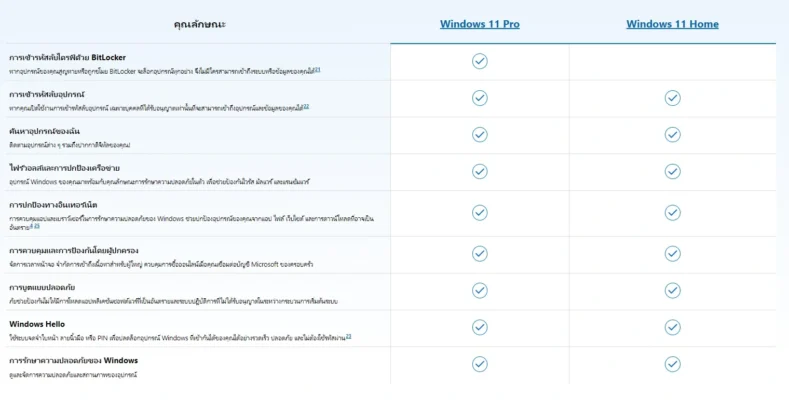Screen dimensions: 789x400
Task: Click the Home checkmark for การเข้ารหัสลับอุปกรณ์ row
Action: click(672, 98)
